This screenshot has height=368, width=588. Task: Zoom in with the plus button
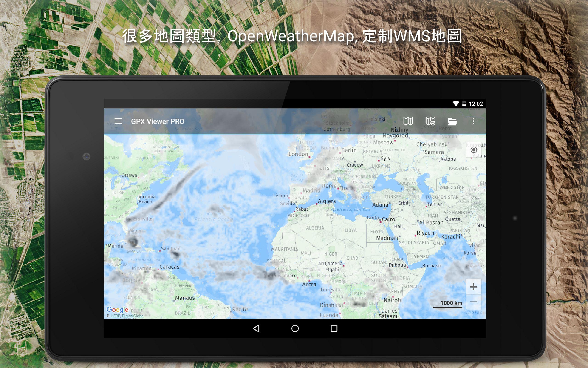(474, 287)
